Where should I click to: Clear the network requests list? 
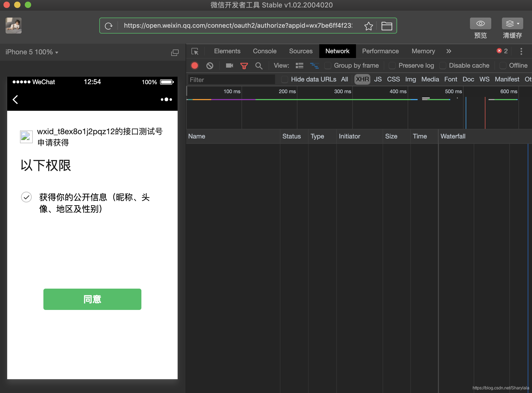210,65
